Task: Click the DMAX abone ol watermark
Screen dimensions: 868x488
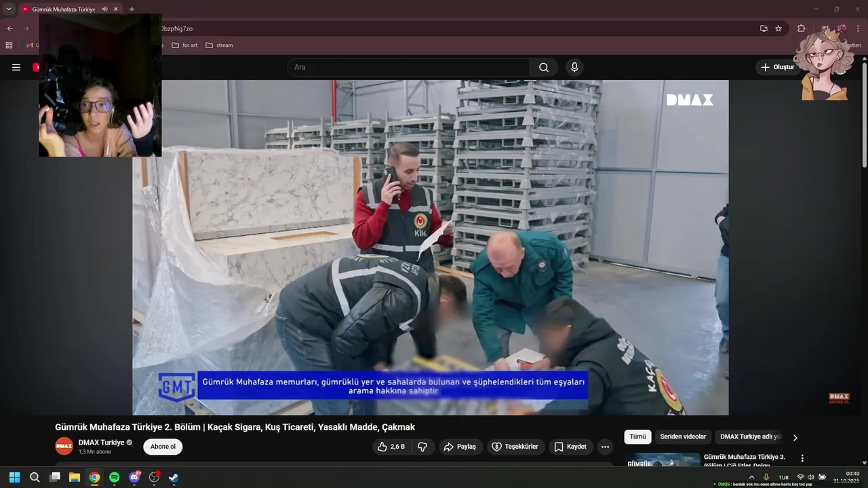Action: pyautogui.click(x=839, y=399)
